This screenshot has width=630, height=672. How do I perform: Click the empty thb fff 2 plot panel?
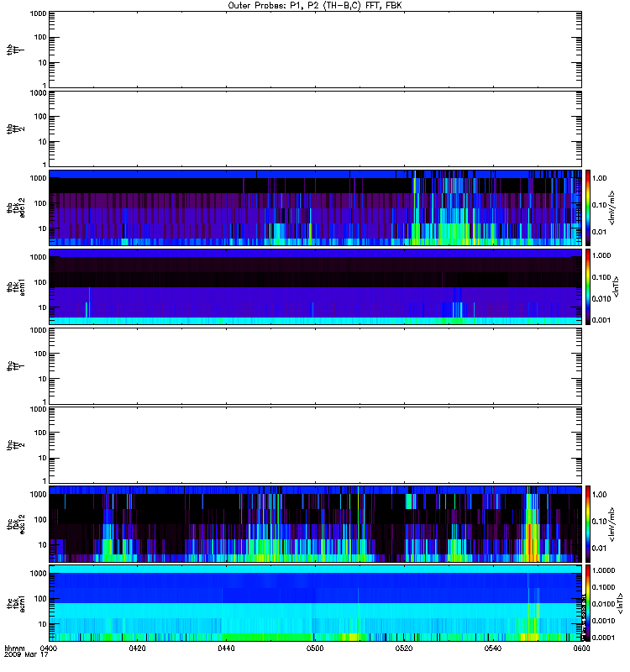pos(315,129)
